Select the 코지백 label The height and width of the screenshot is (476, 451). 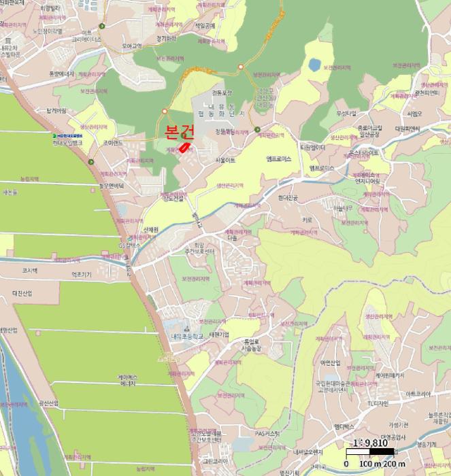(x=30, y=270)
